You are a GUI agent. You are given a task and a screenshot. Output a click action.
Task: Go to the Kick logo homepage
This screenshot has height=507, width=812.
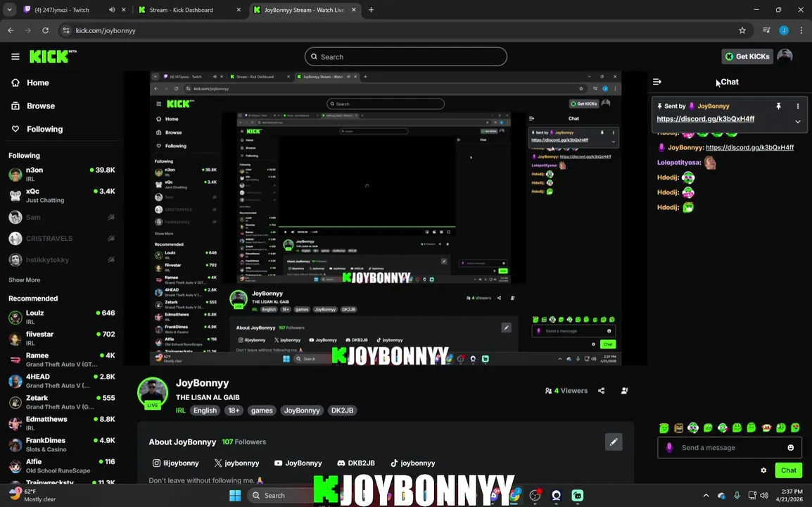point(52,56)
